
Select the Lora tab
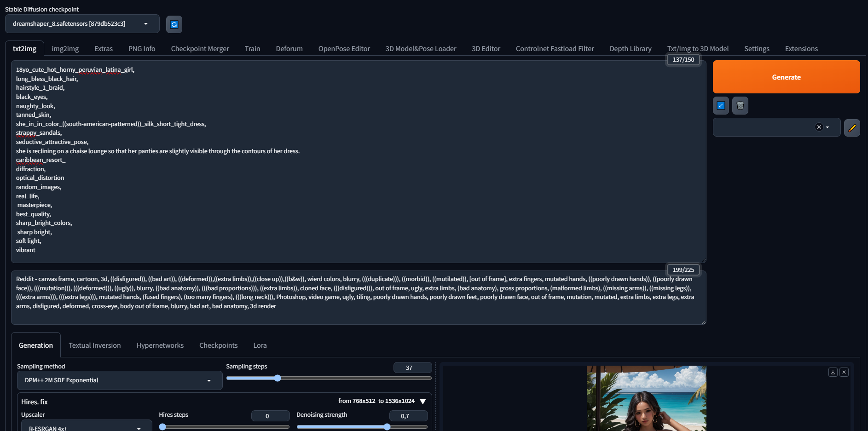(x=260, y=345)
